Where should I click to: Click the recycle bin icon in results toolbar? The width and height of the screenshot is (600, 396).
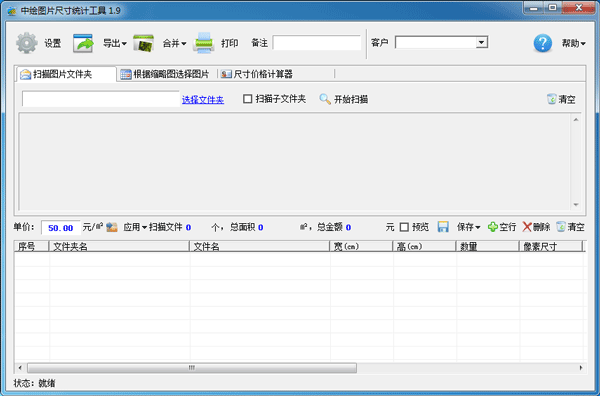[561, 227]
